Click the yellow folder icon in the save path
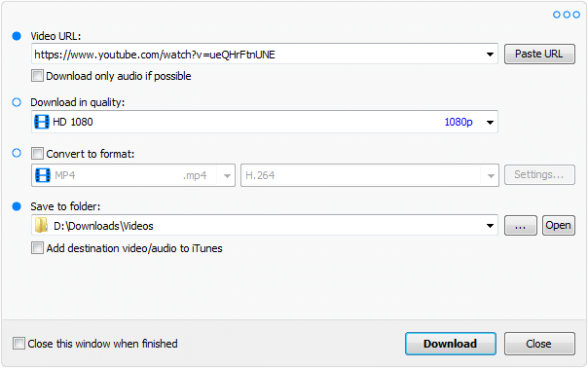 point(41,226)
